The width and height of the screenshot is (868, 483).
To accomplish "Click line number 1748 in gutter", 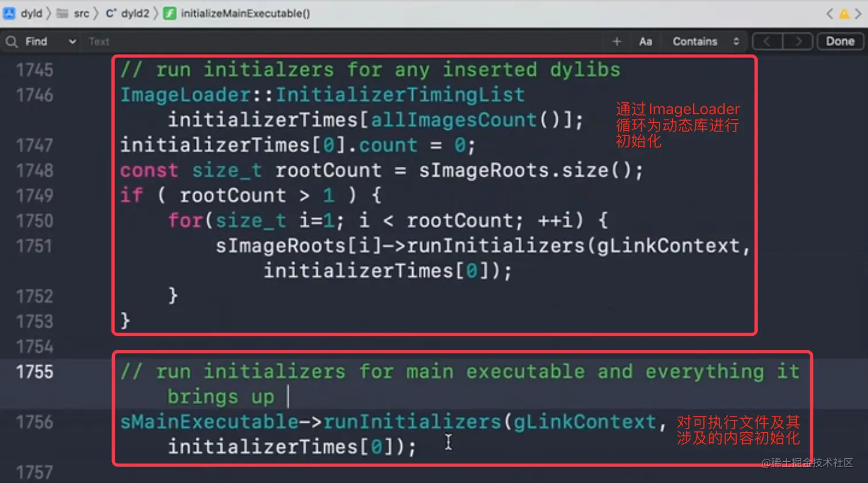I will point(34,171).
